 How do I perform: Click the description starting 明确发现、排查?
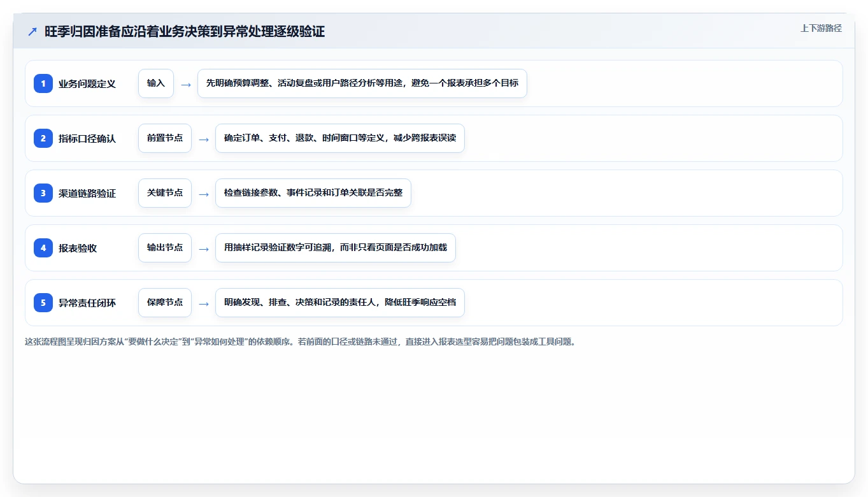click(340, 303)
